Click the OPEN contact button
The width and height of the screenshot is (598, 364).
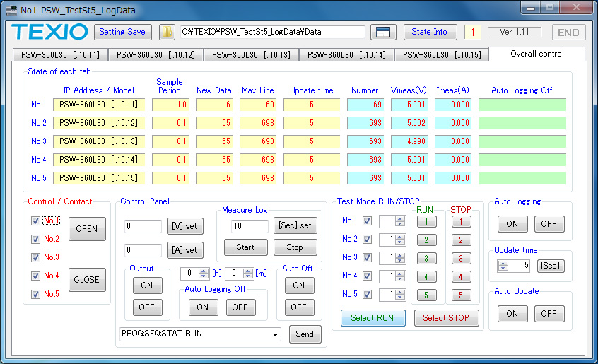(87, 229)
